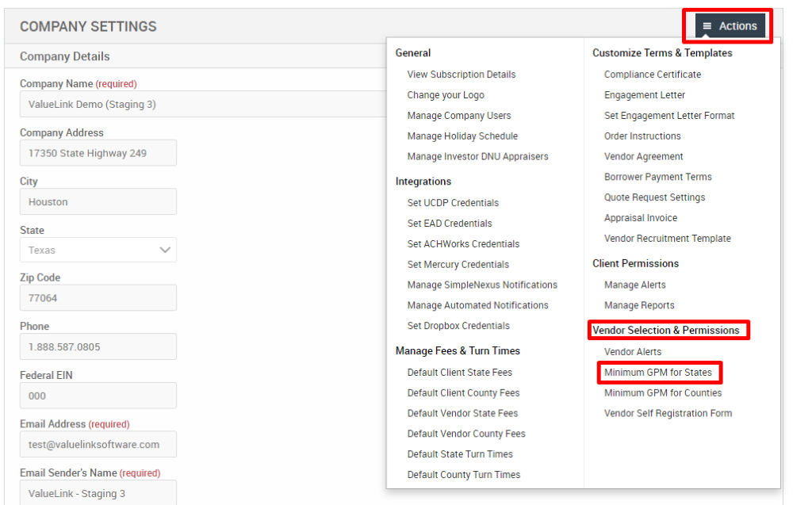Choose Set Dropbox Credentials
This screenshot has width=812, height=505.
[458, 326]
